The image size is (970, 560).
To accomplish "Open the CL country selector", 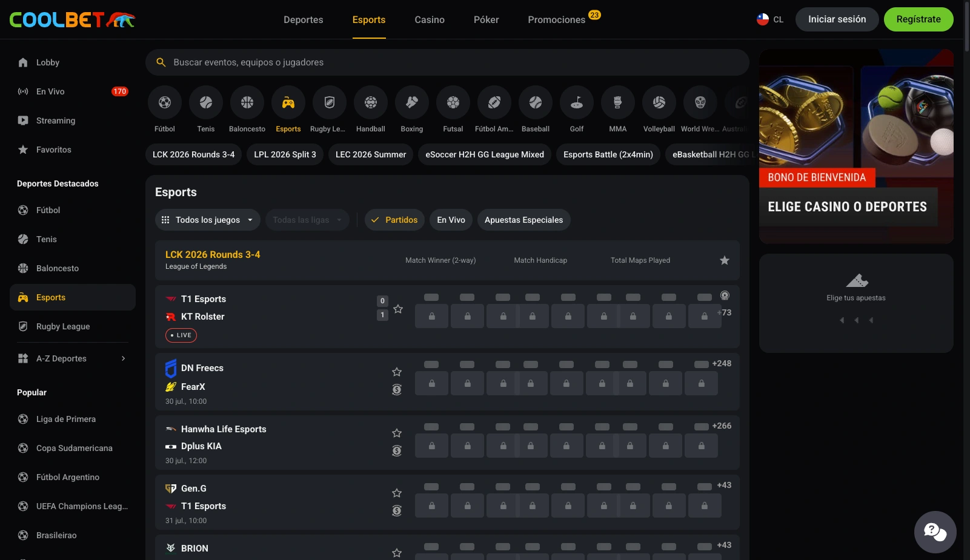I will click(x=770, y=19).
